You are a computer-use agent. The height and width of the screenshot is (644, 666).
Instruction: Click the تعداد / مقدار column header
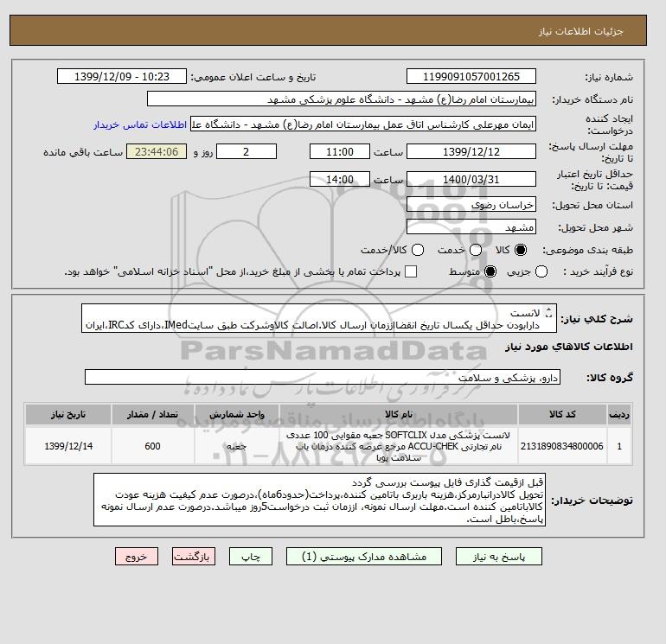click(153, 414)
